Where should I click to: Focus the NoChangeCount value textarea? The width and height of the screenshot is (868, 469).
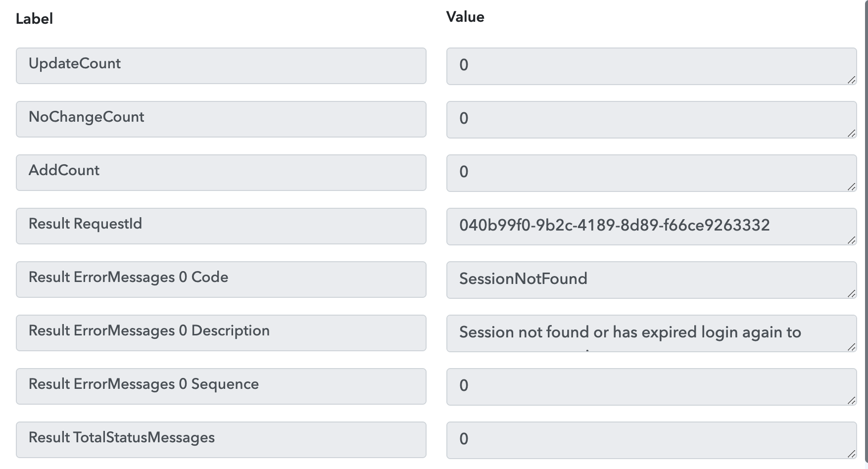[651, 120]
